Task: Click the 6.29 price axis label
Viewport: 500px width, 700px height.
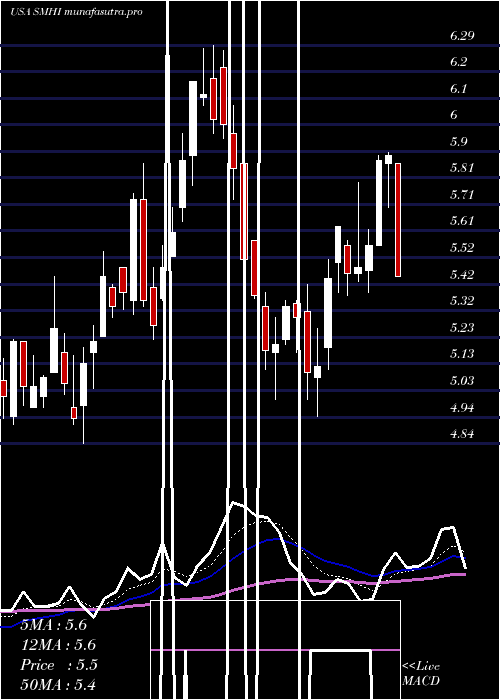Action: (462, 35)
